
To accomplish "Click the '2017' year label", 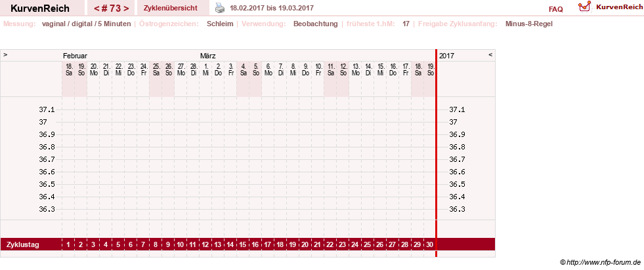I will [446, 56].
